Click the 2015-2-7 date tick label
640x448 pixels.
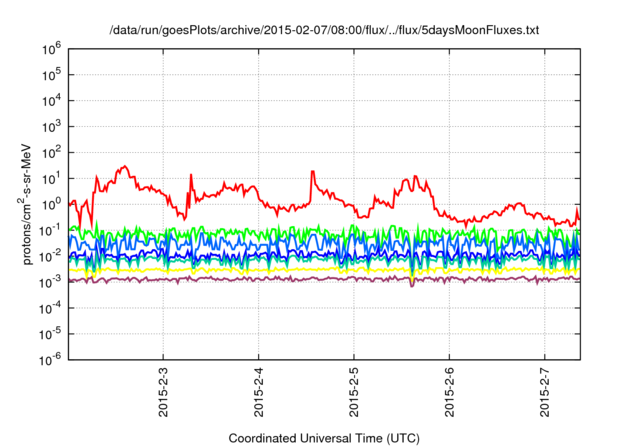point(544,392)
